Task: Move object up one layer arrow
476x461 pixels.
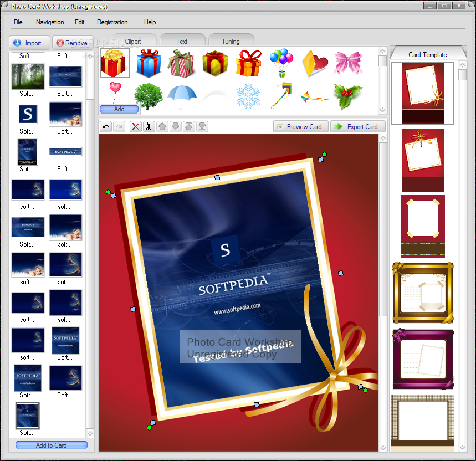Action: point(162,126)
